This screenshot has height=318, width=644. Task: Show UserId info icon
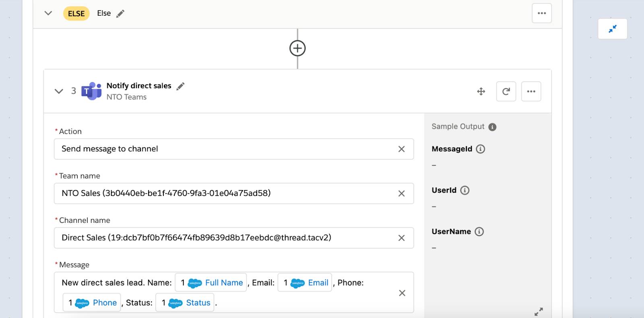[464, 190]
